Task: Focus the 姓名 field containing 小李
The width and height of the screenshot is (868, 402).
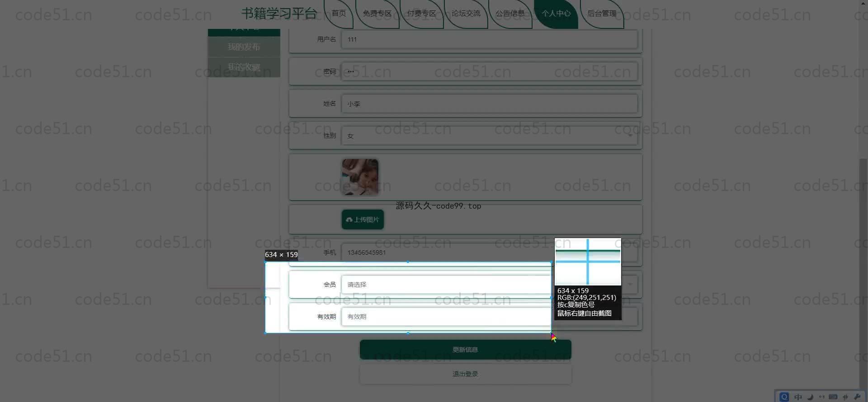Action: click(489, 103)
